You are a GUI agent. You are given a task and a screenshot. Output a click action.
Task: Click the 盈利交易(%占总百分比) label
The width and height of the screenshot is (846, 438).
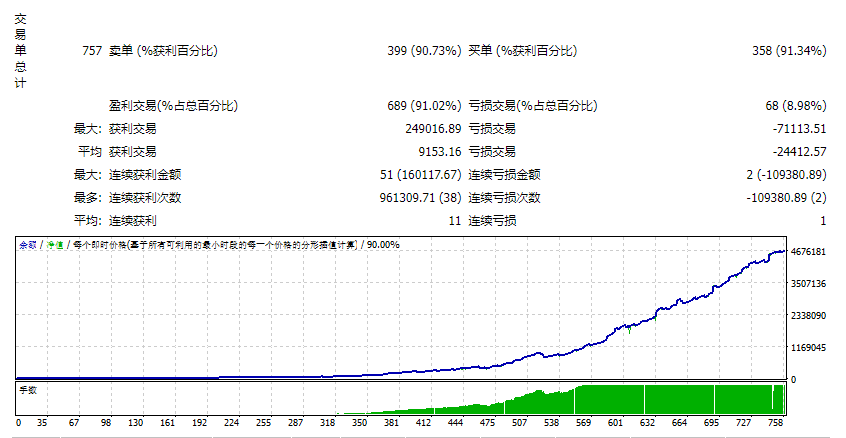[173, 106]
